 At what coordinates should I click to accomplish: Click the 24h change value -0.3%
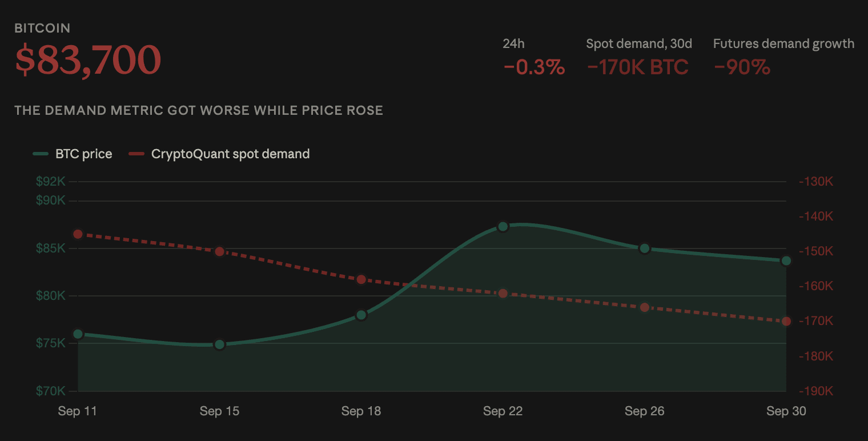coord(534,67)
